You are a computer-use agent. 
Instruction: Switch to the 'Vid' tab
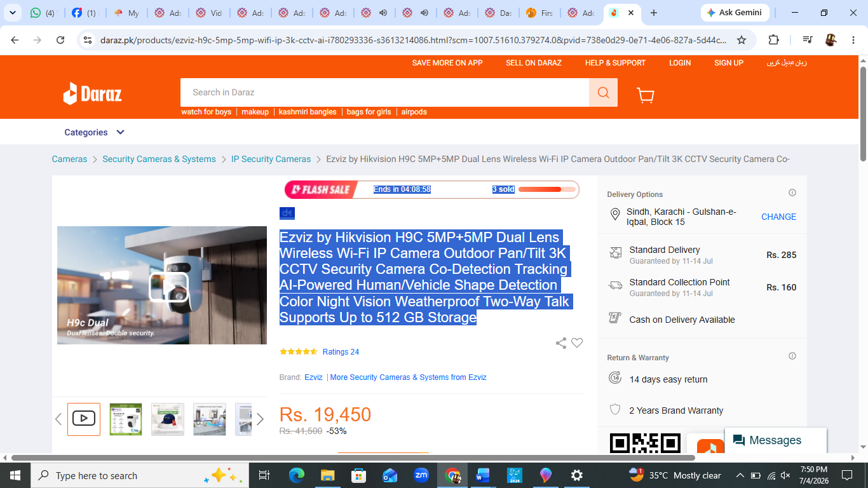click(208, 13)
